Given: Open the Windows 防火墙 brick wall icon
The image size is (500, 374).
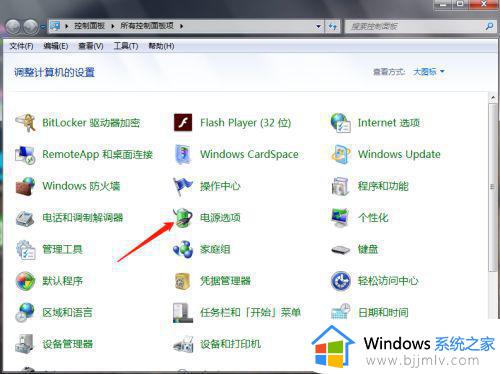Looking at the screenshot, I should click(x=25, y=186).
